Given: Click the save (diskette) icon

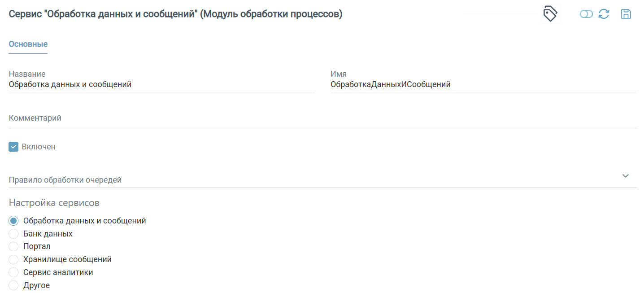Looking at the screenshot, I should [x=626, y=14].
